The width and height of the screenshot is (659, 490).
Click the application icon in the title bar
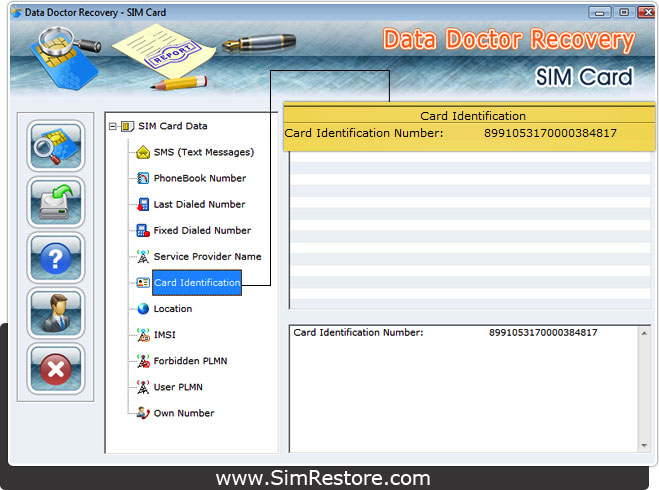point(16,12)
